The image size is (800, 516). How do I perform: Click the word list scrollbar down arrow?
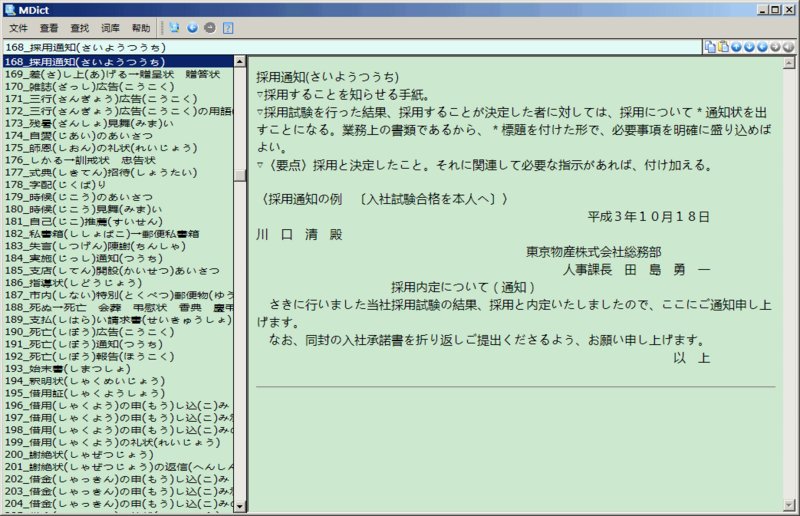tap(240, 507)
